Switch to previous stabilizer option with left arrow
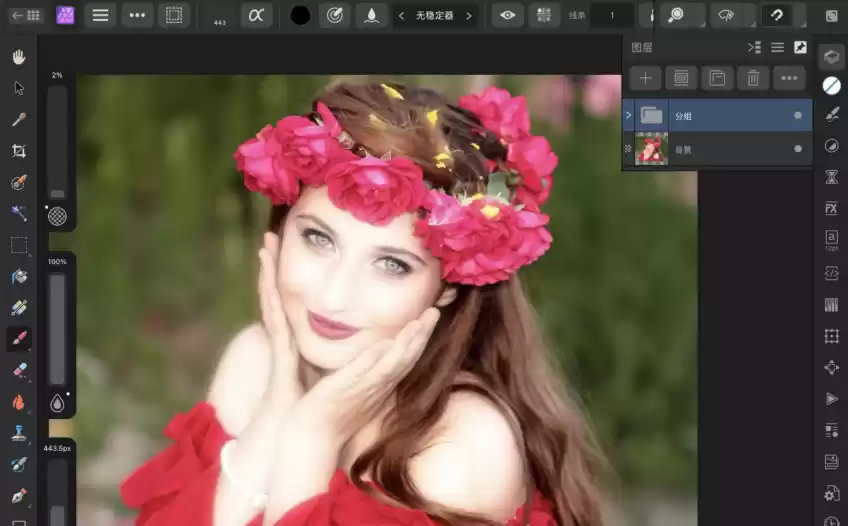Image resolution: width=848 pixels, height=526 pixels. click(402, 16)
